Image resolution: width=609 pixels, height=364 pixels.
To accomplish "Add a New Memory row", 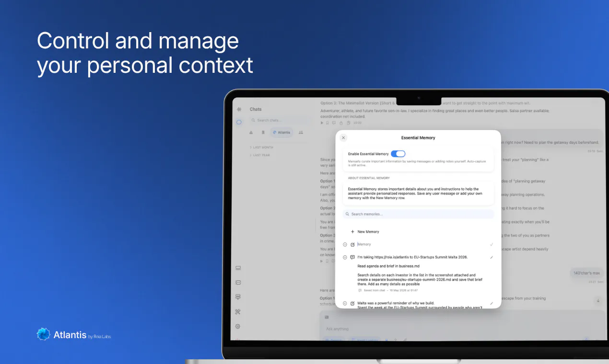I will tap(365, 232).
